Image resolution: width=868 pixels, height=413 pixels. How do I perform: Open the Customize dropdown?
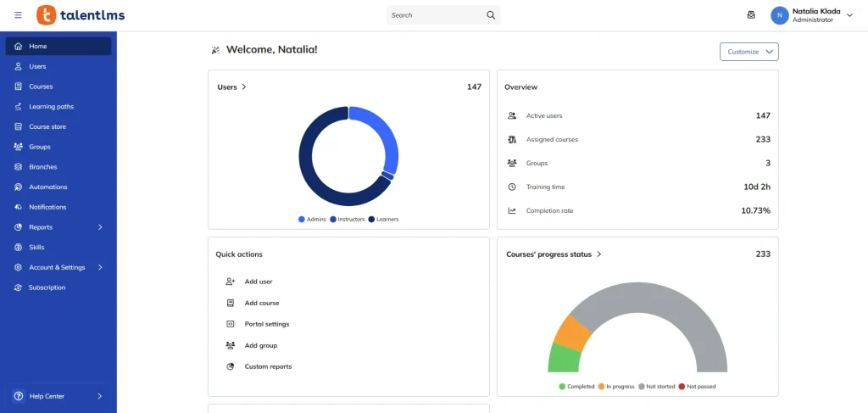(749, 52)
